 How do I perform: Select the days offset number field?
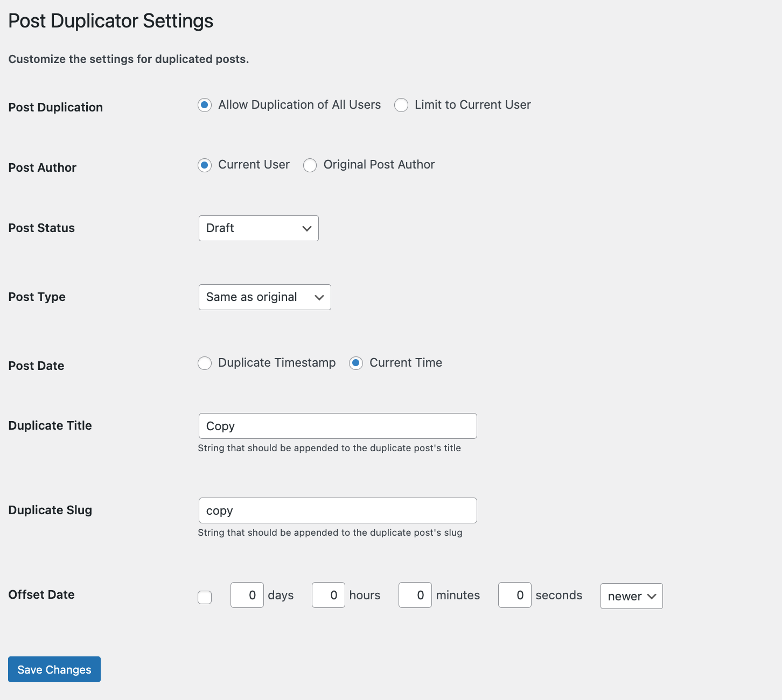tap(247, 595)
